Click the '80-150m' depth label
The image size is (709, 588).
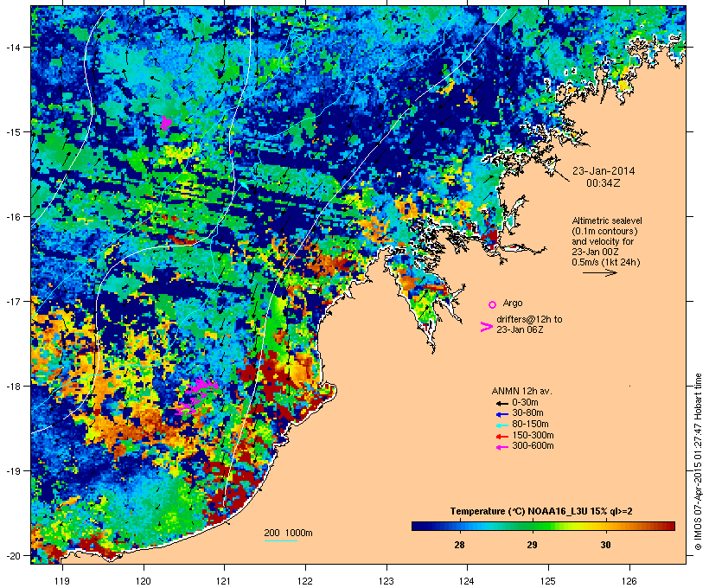point(530,425)
